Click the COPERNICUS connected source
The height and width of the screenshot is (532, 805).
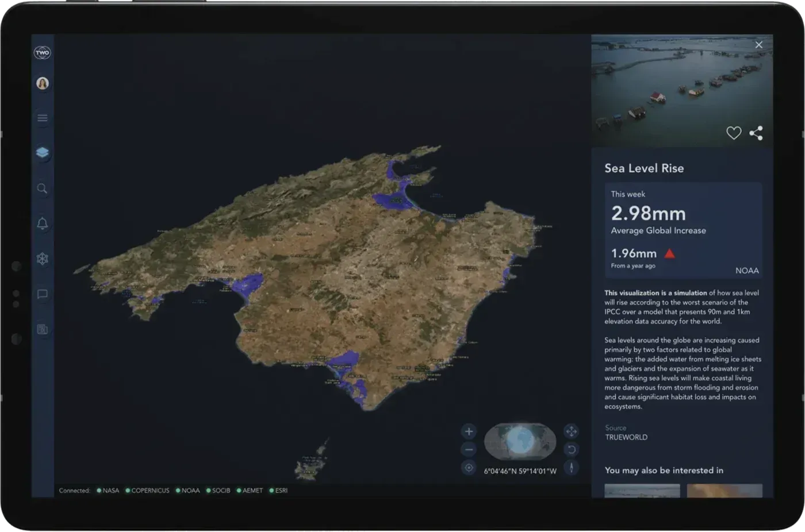tap(148, 491)
